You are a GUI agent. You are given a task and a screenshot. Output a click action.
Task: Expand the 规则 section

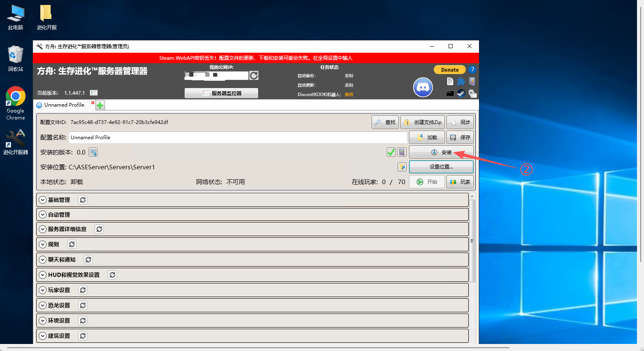click(42, 244)
